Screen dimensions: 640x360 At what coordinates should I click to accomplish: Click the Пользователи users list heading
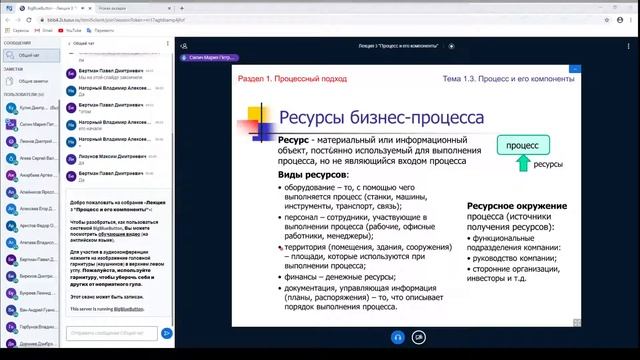(24, 94)
